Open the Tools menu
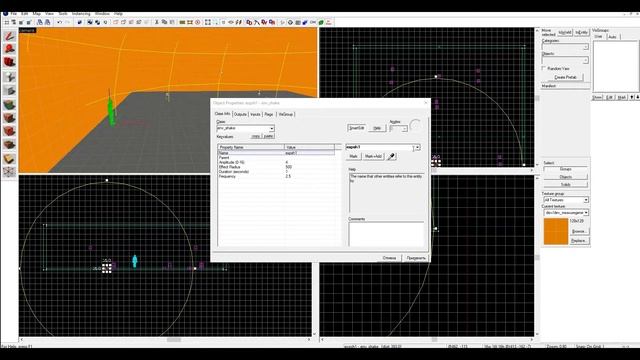 click(63, 14)
